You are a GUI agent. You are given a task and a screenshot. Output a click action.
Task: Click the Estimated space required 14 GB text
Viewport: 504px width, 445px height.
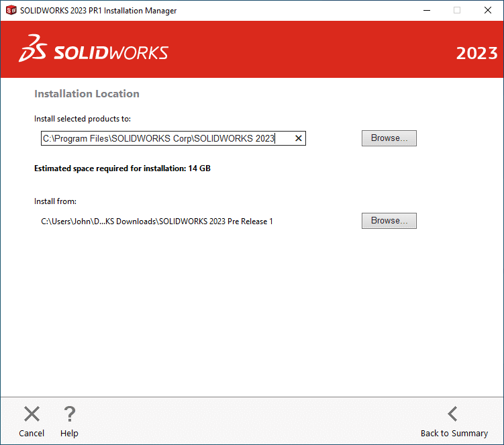(x=122, y=168)
